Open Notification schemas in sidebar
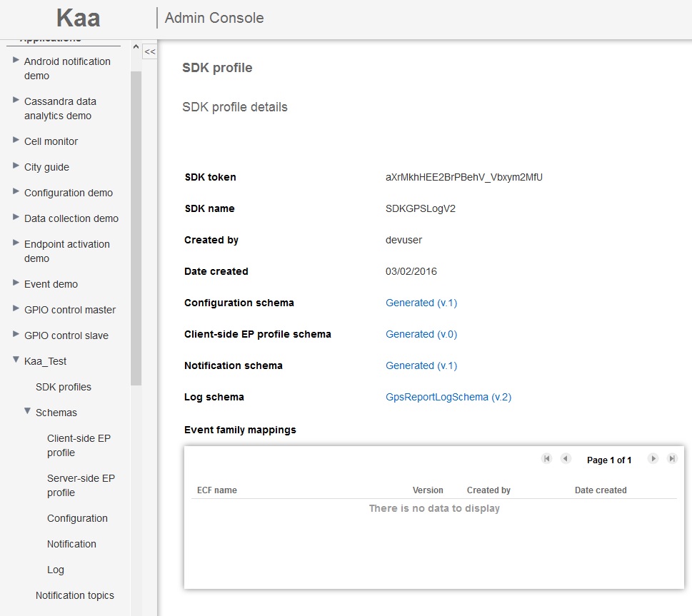This screenshot has width=692, height=616. coord(71,544)
